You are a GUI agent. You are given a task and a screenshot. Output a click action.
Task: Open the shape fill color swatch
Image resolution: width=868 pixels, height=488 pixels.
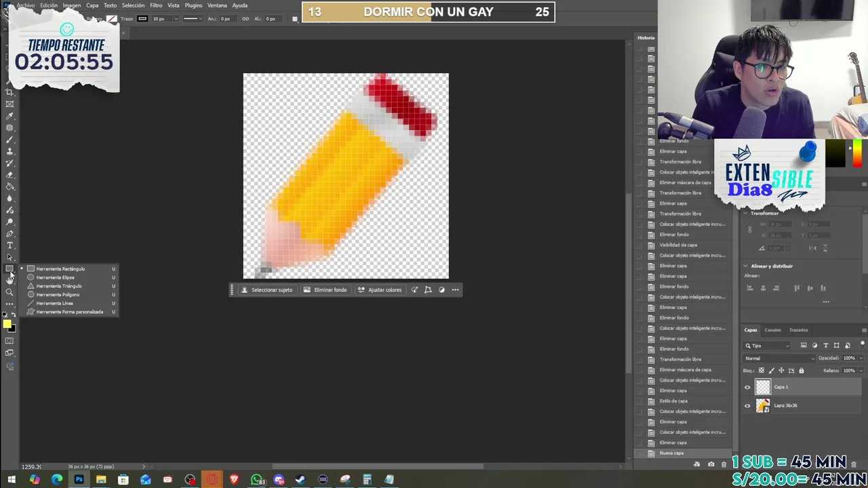112,19
